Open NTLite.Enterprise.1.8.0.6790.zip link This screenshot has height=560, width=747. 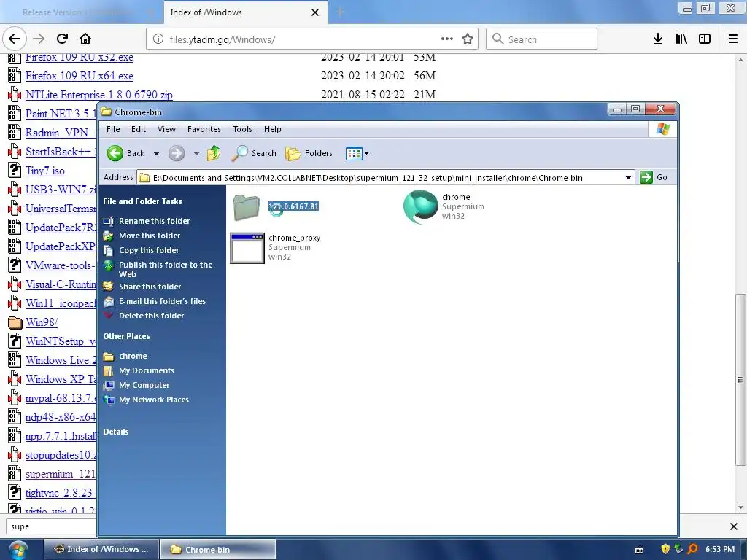tap(99, 95)
